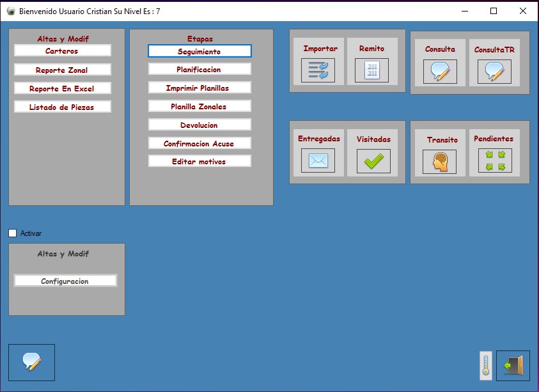Enable the Activar checkbox
The width and height of the screenshot is (539, 392).
tap(12, 233)
